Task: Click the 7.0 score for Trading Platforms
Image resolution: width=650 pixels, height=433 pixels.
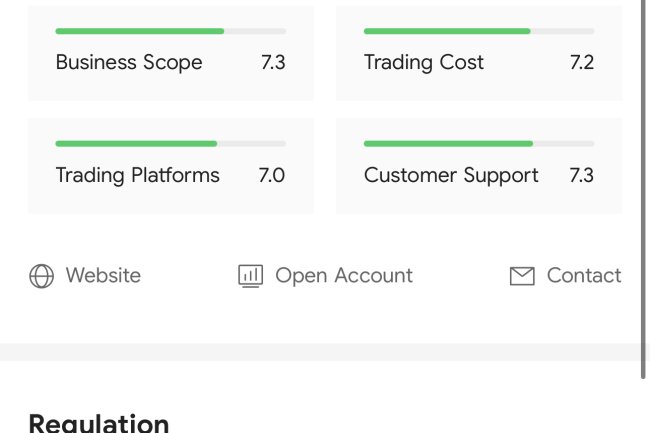Action: click(x=271, y=175)
